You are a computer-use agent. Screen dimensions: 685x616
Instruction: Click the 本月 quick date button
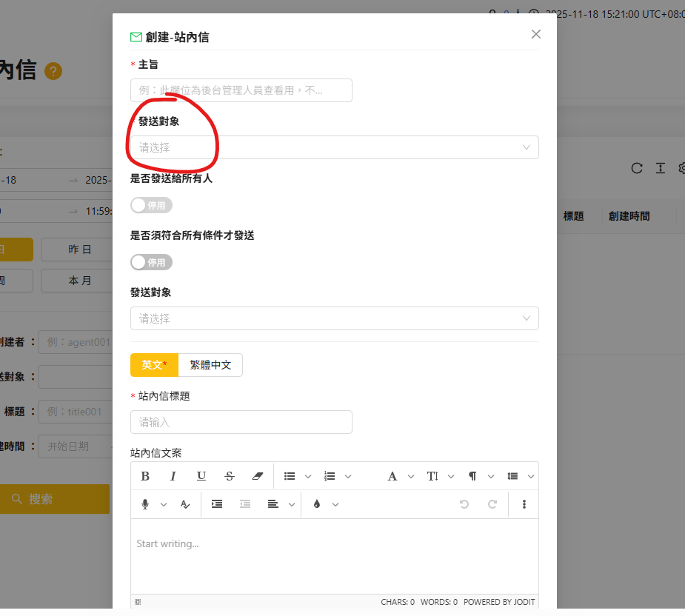pyautogui.click(x=79, y=281)
